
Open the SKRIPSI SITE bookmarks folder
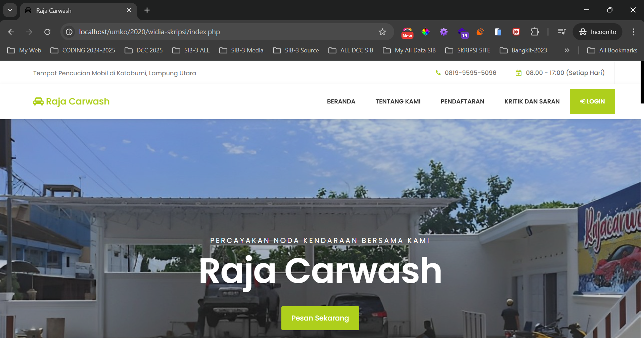pyautogui.click(x=467, y=50)
